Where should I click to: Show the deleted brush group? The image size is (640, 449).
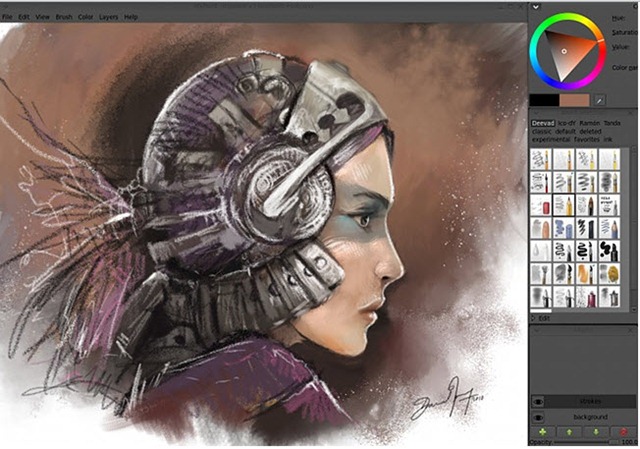tap(590, 131)
